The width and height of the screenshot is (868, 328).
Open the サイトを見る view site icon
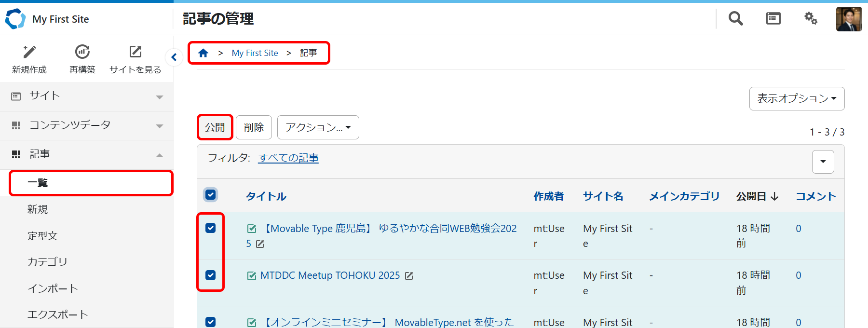(x=136, y=52)
